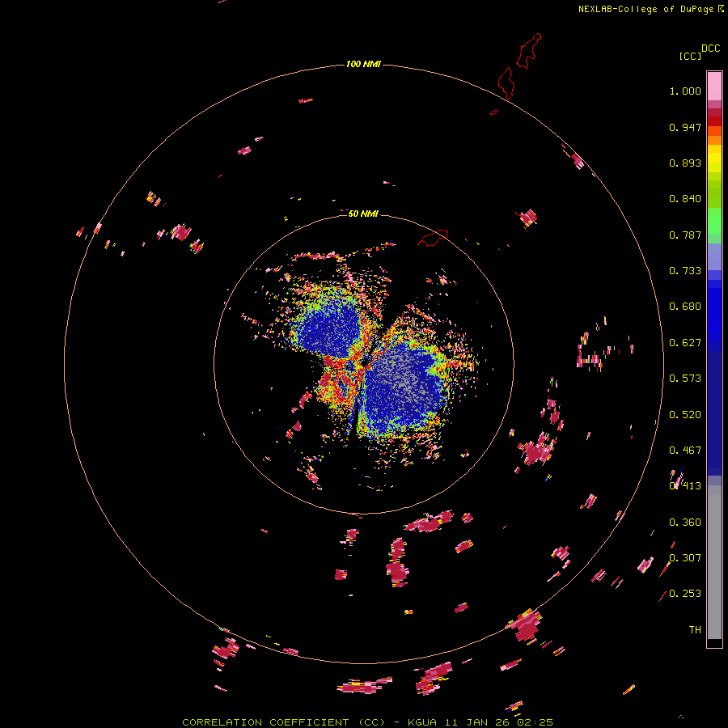The width and height of the screenshot is (728, 728).
Task: Click the 0.307 scale value
Action: point(685,558)
